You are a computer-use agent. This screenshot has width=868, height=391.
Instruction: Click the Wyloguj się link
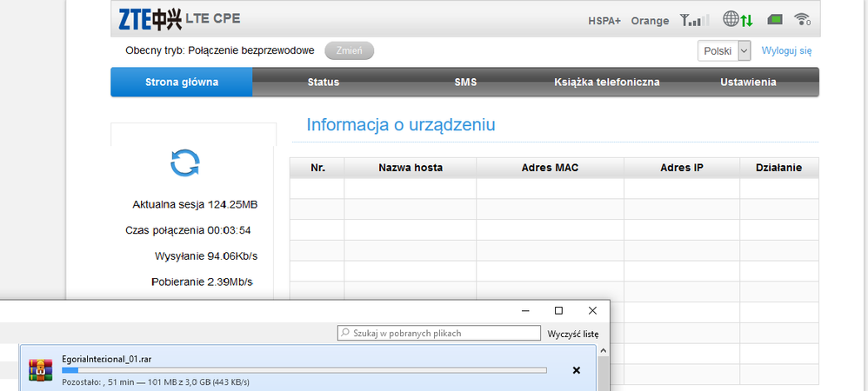click(x=786, y=51)
